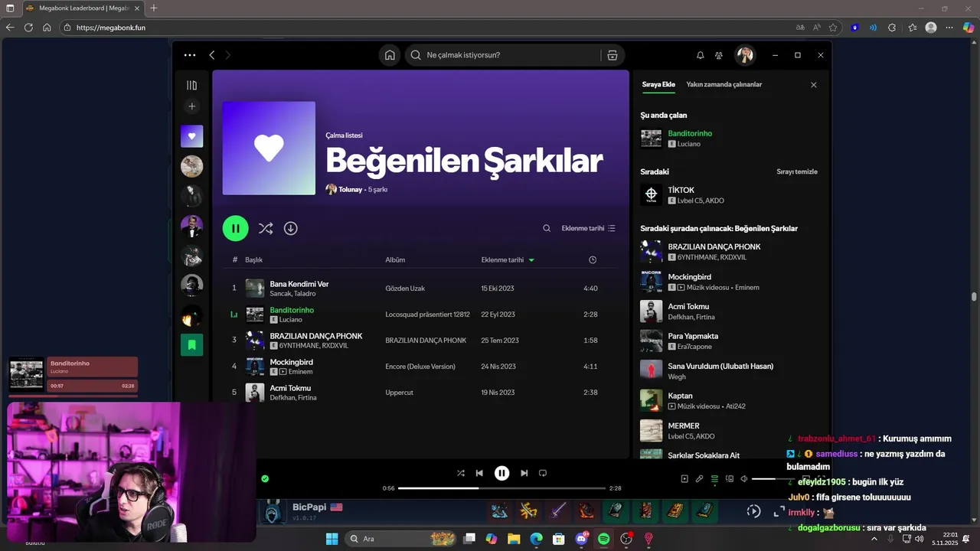Image resolution: width=980 pixels, height=551 pixels.
Task: Toggle shuffle next to the green play button
Action: click(266, 228)
